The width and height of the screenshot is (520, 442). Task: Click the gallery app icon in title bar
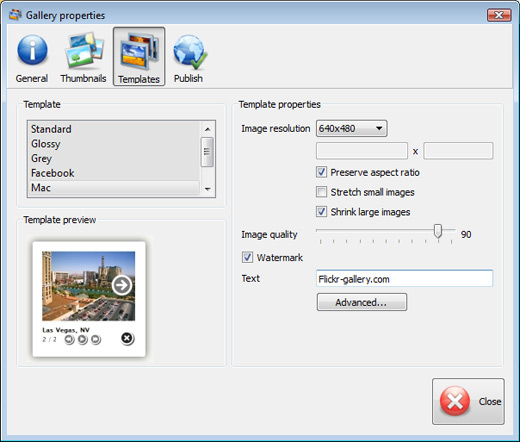15,15
